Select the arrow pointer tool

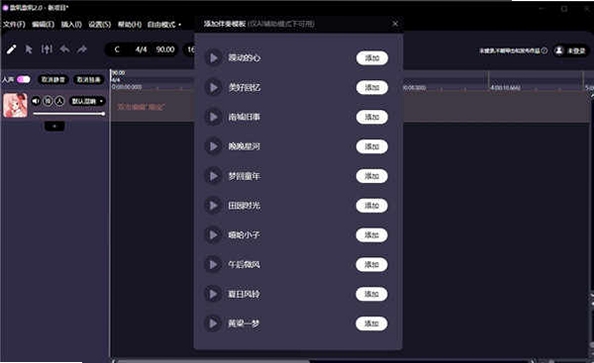[x=28, y=49]
